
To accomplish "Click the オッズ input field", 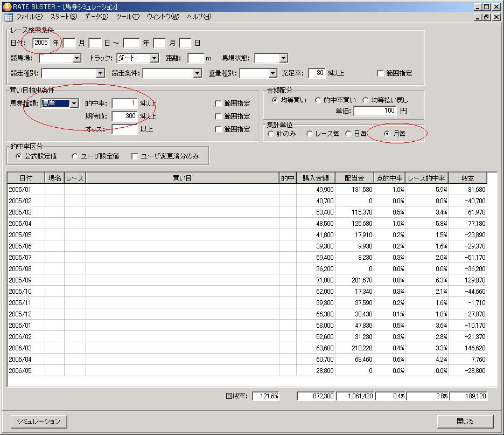I will click(x=124, y=129).
